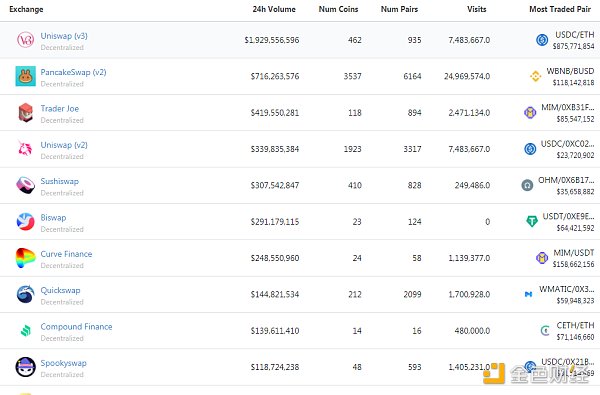Sort by the Exchange column header

(26, 9)
